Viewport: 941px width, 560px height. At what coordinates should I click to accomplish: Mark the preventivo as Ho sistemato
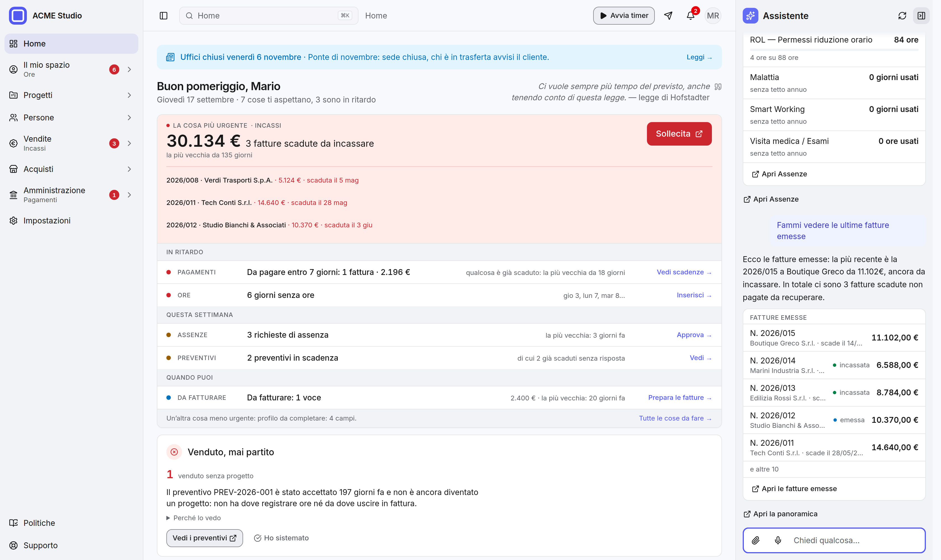coord(281,538)
